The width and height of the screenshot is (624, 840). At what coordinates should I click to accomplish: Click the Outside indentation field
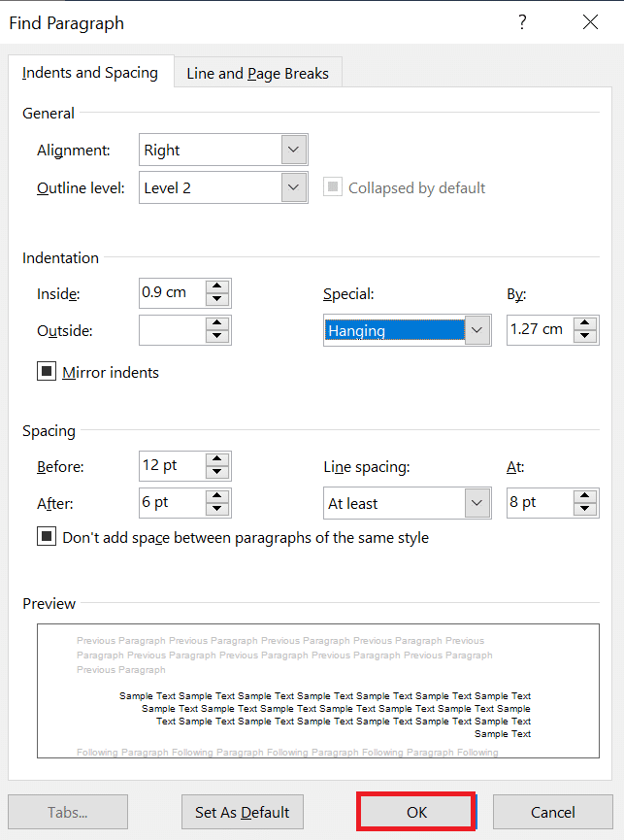pyautogui.click(x=173, y=330)
